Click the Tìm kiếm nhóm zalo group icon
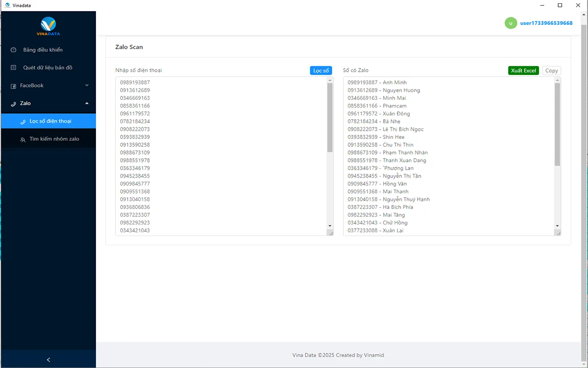This screenshot has width=588, height=368. click(x=23, y=139)
